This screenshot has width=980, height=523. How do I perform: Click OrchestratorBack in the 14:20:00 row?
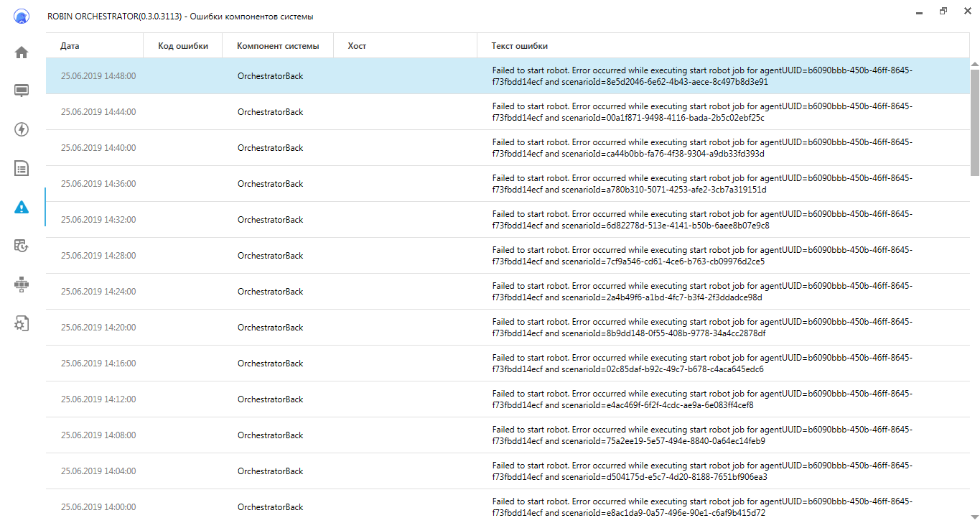point(271,328)
